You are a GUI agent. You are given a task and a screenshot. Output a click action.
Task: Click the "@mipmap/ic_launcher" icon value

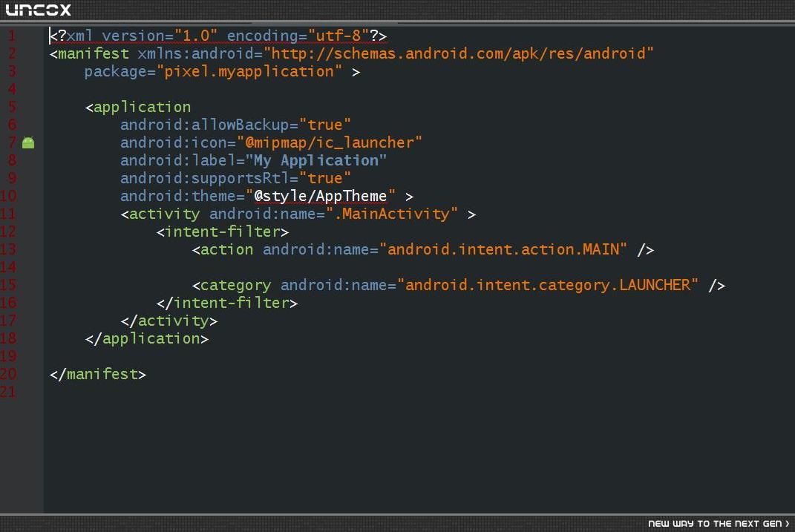tap(329, 142)
